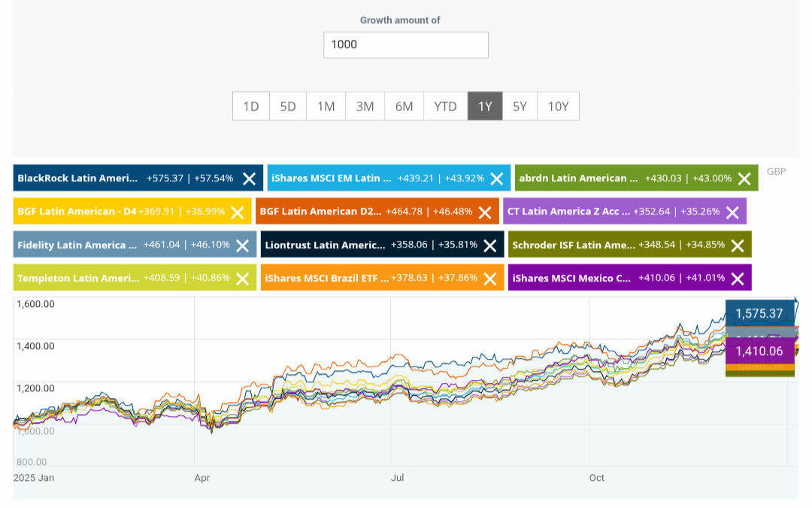Select the 1D time range
812x508 pixels.
point(251,106)
